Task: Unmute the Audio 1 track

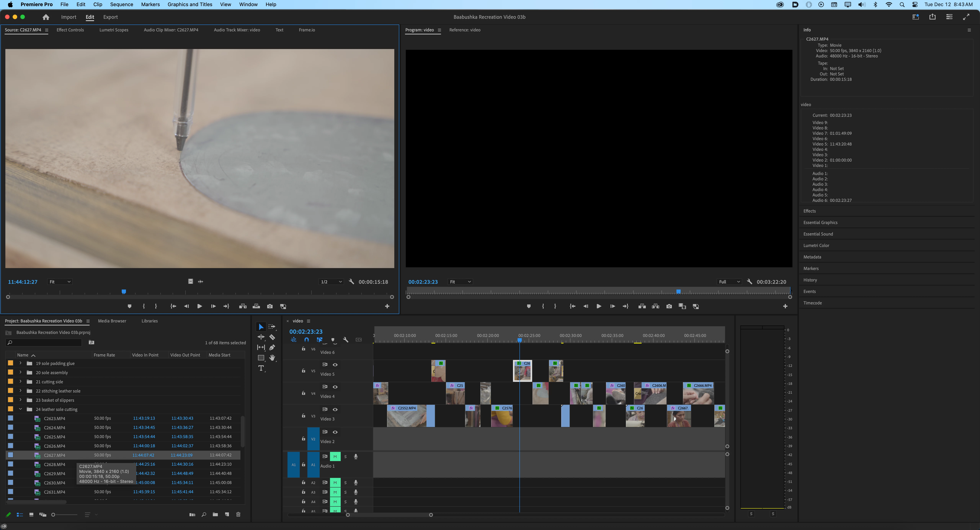Action: [335, 456]
